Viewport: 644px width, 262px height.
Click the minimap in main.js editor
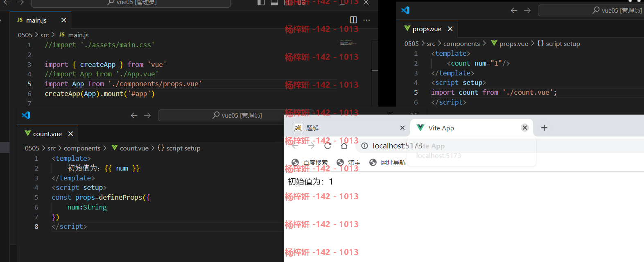(x=348, y=43)
